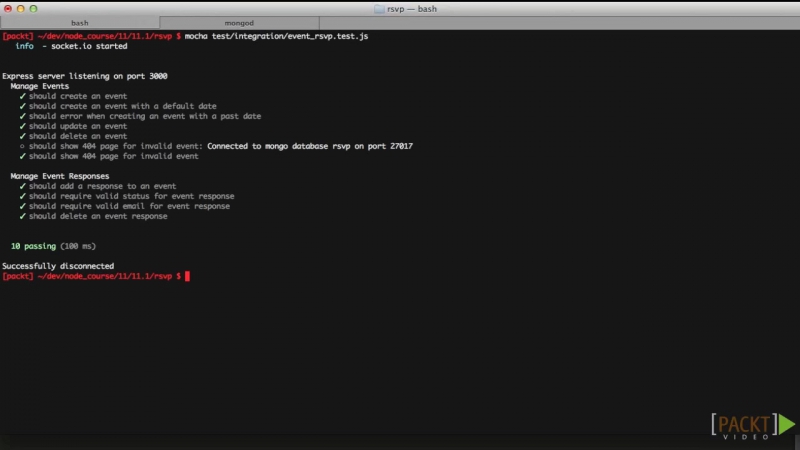The image size is (800, 450).
Task: Click 'Express server listening on port 3000'
Action: [x=85, y=76]
